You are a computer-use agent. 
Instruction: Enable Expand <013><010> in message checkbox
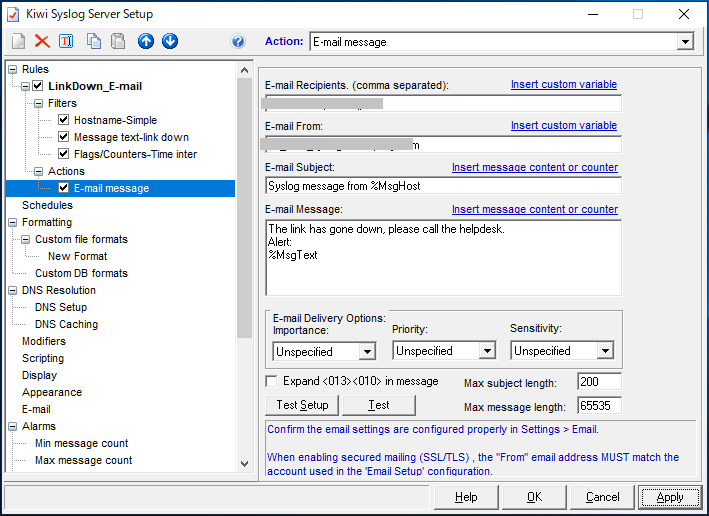click(x=271, y=381)
